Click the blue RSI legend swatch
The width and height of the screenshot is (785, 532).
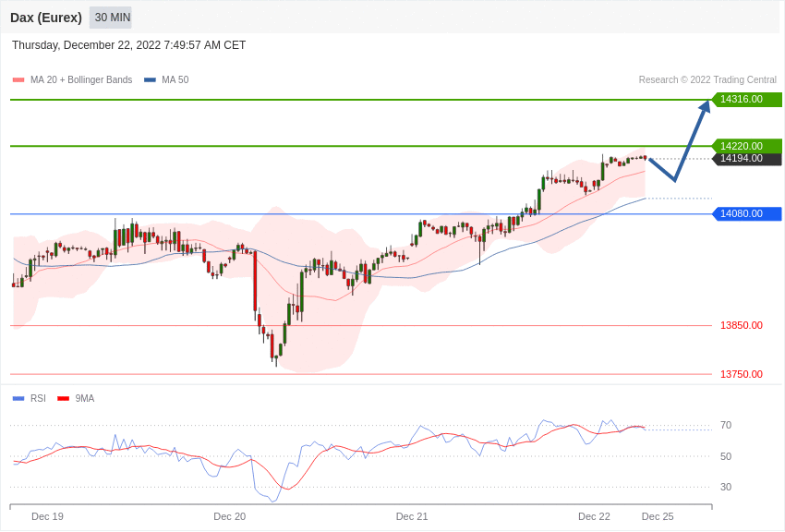point(18,398)
